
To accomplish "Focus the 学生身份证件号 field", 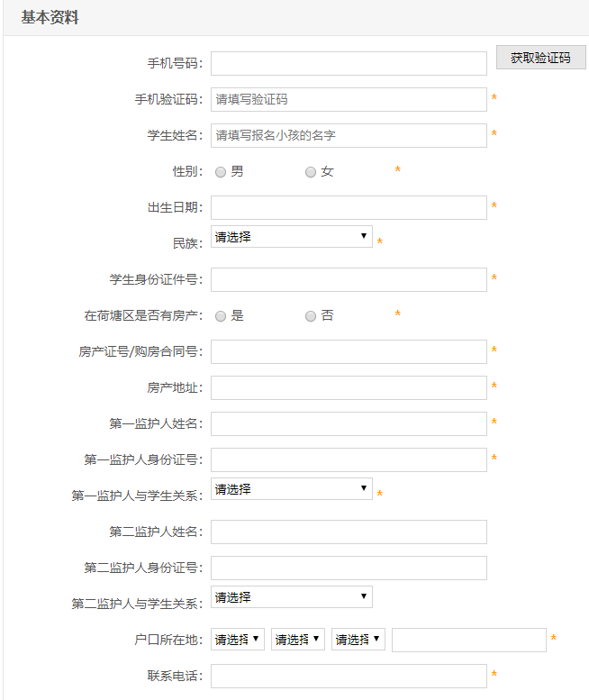I will 349,279.
